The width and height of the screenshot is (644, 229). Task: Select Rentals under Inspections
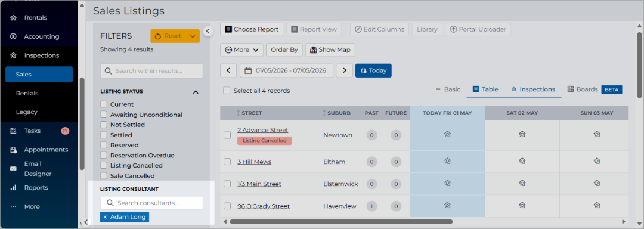(x=27, y=93)
